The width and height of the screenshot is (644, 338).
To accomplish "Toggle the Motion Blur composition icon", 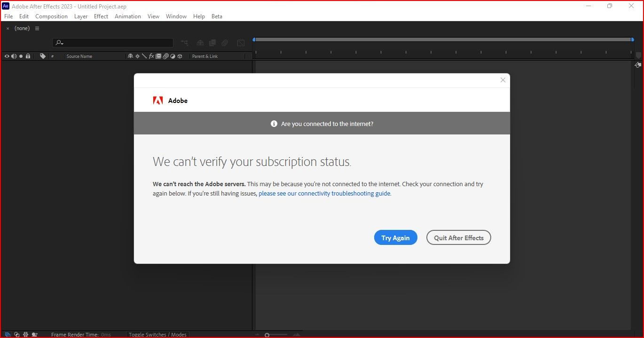I will [x=225, y=43].
